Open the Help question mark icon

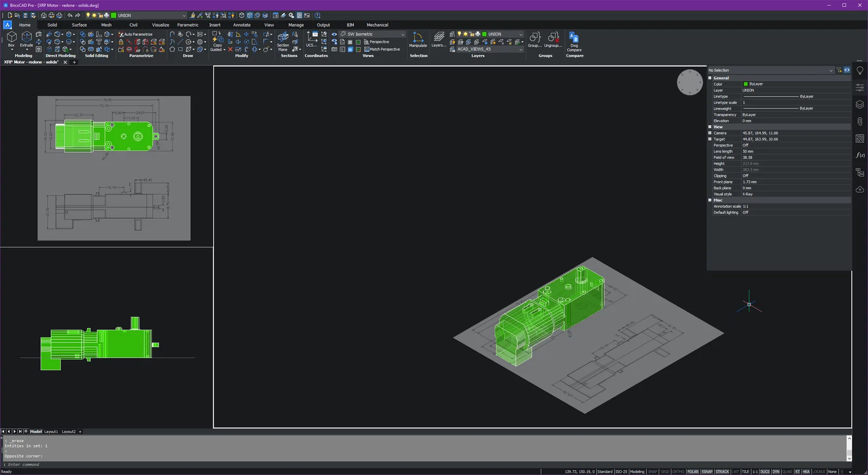click(317, 15)
